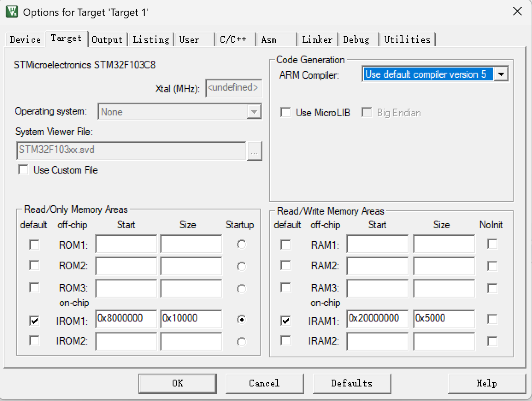Screen dimensions: 532x401
Task: Switch to the Device tab
Action: click(x=25, y=39)
